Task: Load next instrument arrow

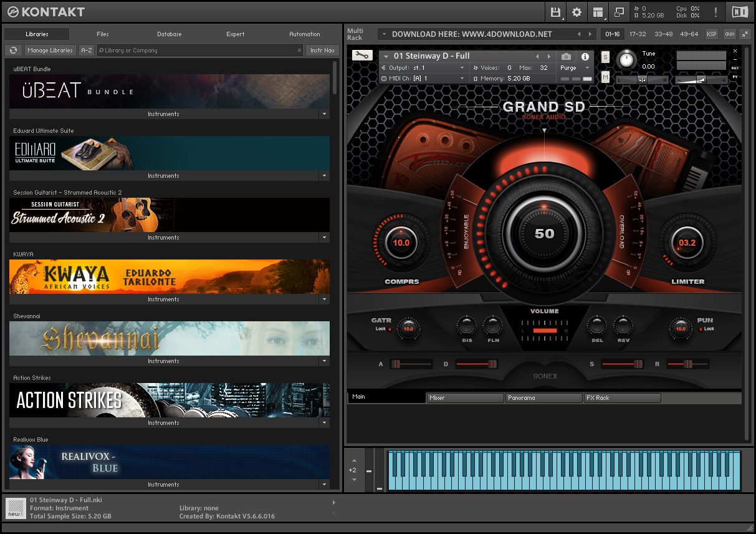Action: (549, 56)
